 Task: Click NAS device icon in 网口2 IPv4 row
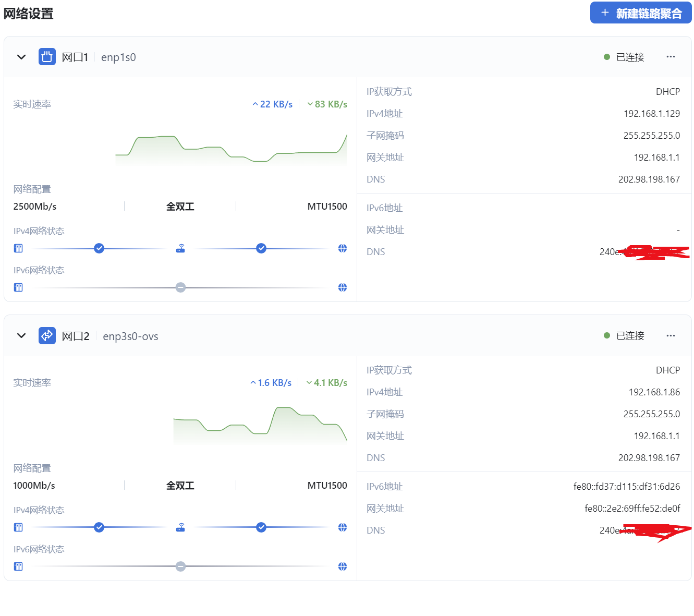(x=18, y=527)
